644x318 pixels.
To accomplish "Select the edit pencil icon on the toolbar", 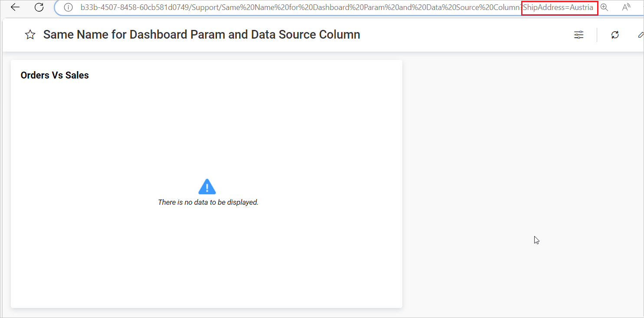I will point(641,35).
